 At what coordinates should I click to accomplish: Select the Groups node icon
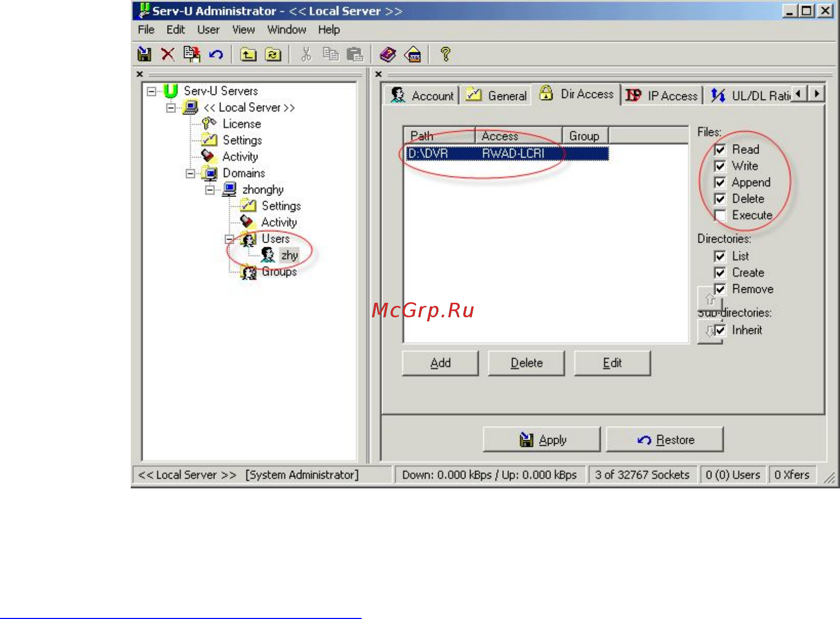click(x=249, y=272)
